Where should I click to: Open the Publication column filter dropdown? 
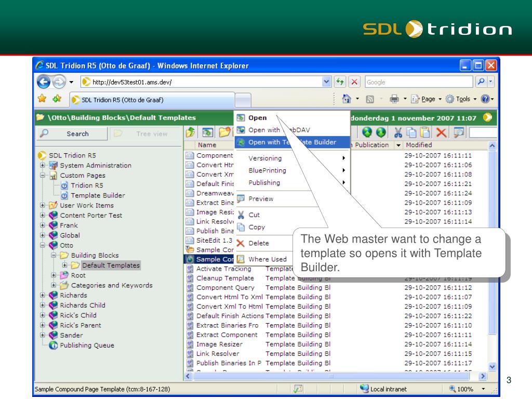coord(398,145)
